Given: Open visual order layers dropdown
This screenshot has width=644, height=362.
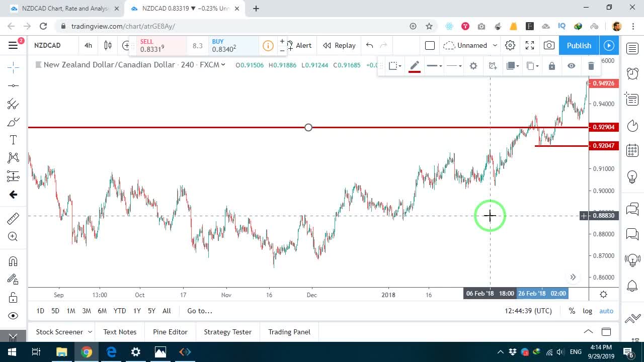Looking at the screenshot, I should [x=513, y=66].
